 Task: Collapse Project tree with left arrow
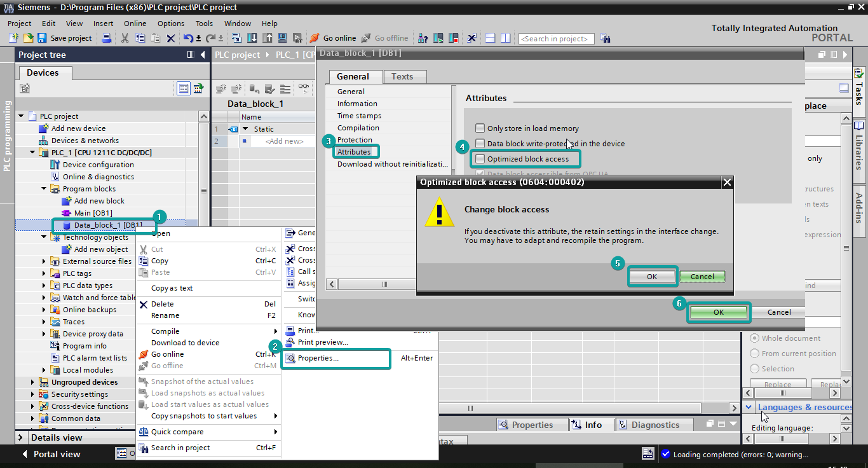[202, 55]
